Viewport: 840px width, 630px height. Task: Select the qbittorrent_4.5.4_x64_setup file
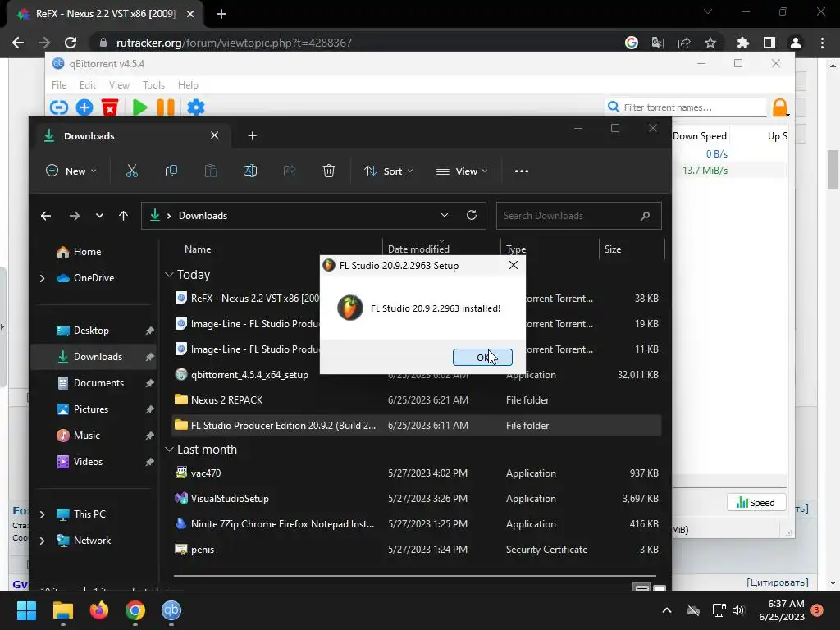(x=417, y=375)
